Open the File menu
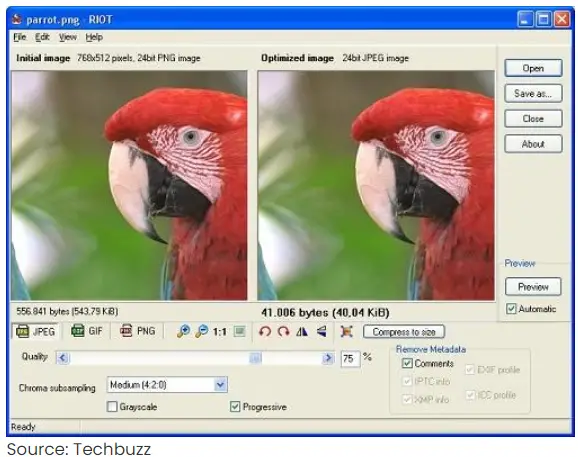 (x=20, y=37)
